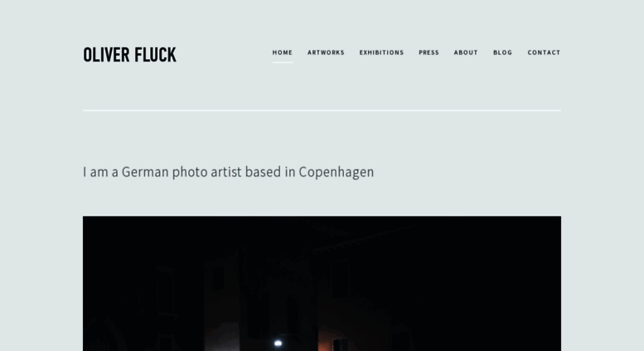Click the word Copenhagen in the tagline
The height and width of the screenshot is (351, 644).
337,173
